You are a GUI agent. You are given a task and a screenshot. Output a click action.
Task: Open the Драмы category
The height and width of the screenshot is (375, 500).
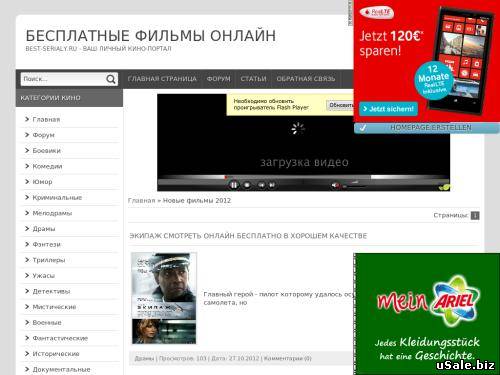tap(44, 229)
